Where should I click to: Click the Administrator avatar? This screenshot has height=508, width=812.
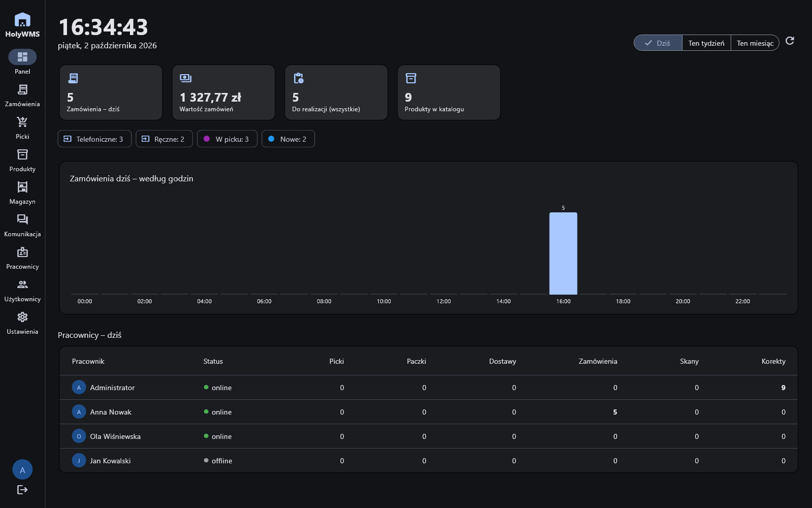(x=79, y=388)
